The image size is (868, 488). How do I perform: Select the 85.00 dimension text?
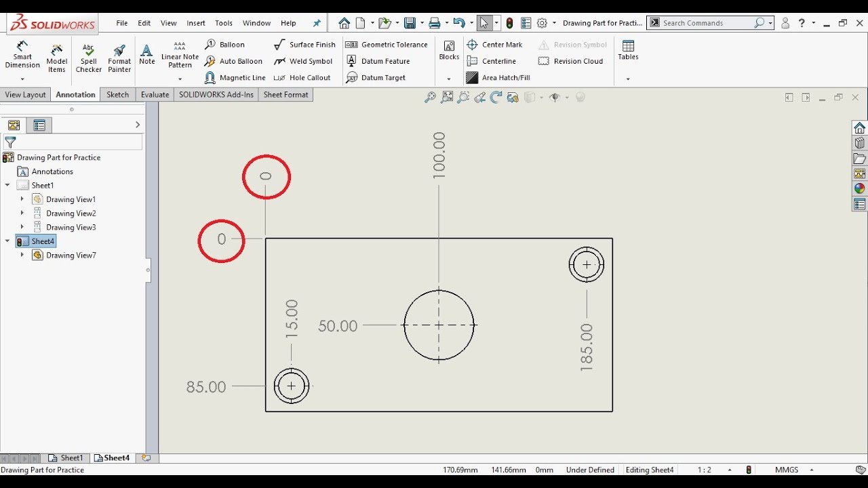(x=206, y=387)
